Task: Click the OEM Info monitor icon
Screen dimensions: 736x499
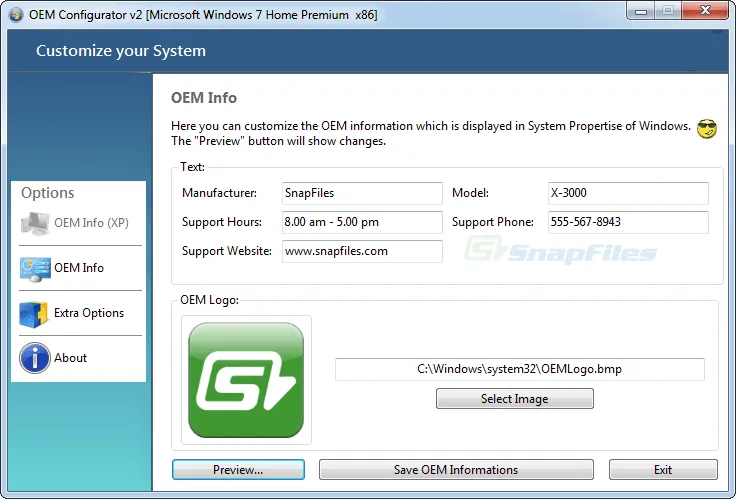Action: pyautogui.click(x=35, y=269)
